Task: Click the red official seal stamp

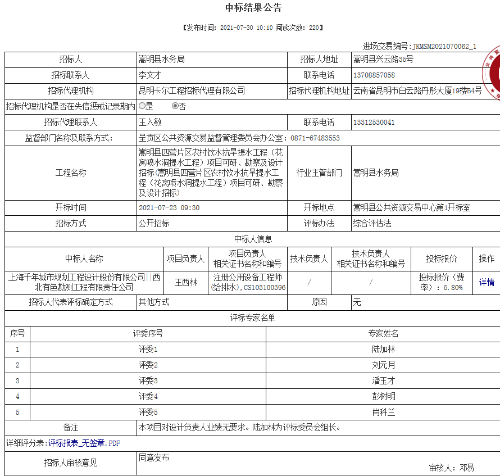Action: point(491,73)
